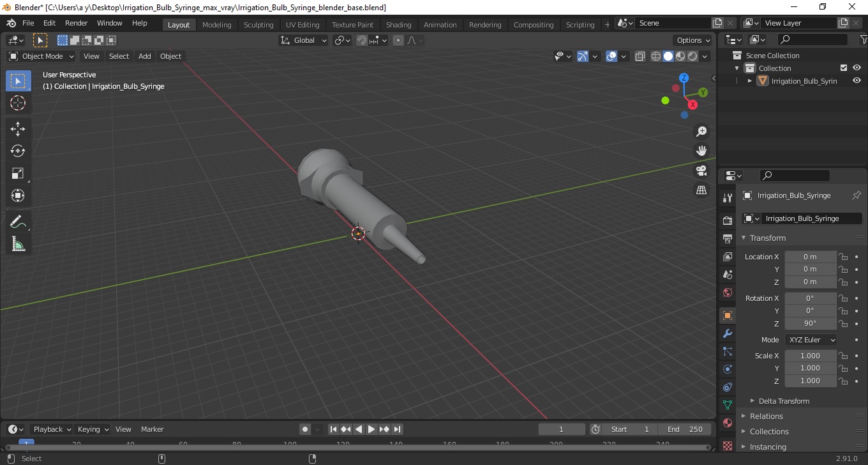Screen dimensions: 868x465
Task: Click the current frame number field
Action: point(562,429)
